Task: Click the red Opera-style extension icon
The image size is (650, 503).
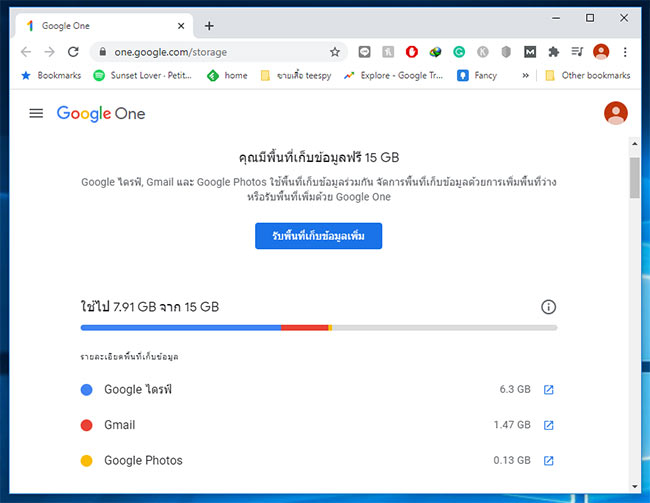Action: click(412, 52)
